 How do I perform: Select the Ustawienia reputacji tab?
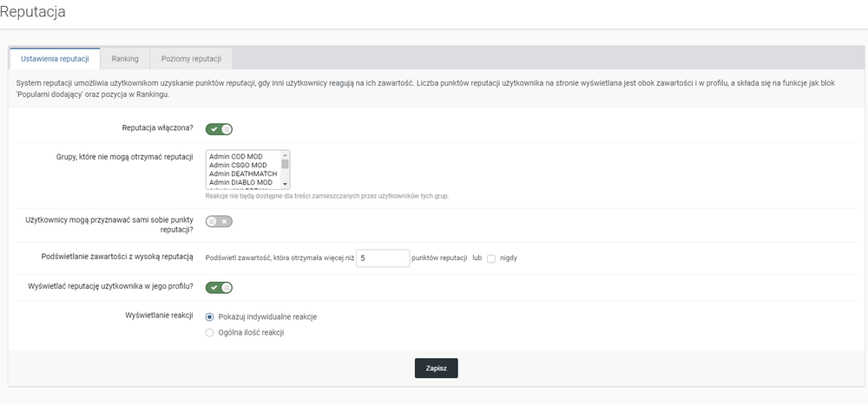click(55, 59)
